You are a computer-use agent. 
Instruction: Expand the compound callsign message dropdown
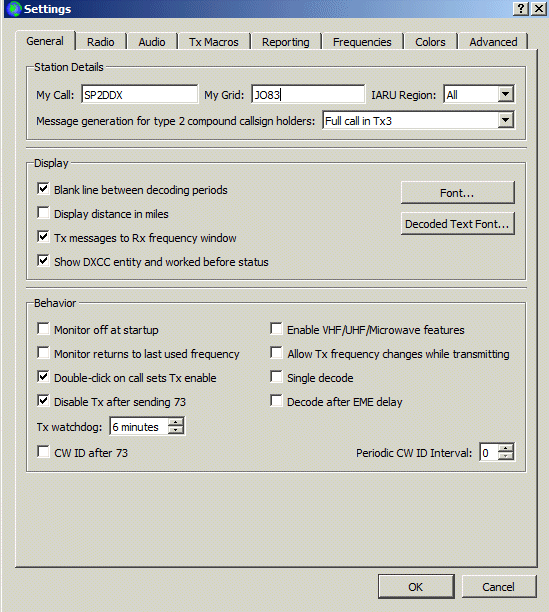[x=505, y=120]
